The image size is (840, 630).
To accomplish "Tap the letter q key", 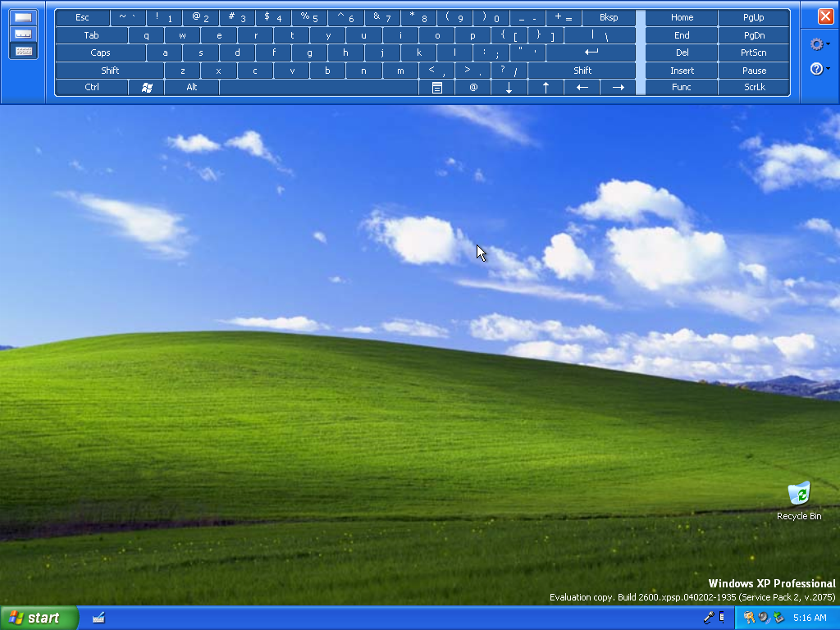I will 146,35.
